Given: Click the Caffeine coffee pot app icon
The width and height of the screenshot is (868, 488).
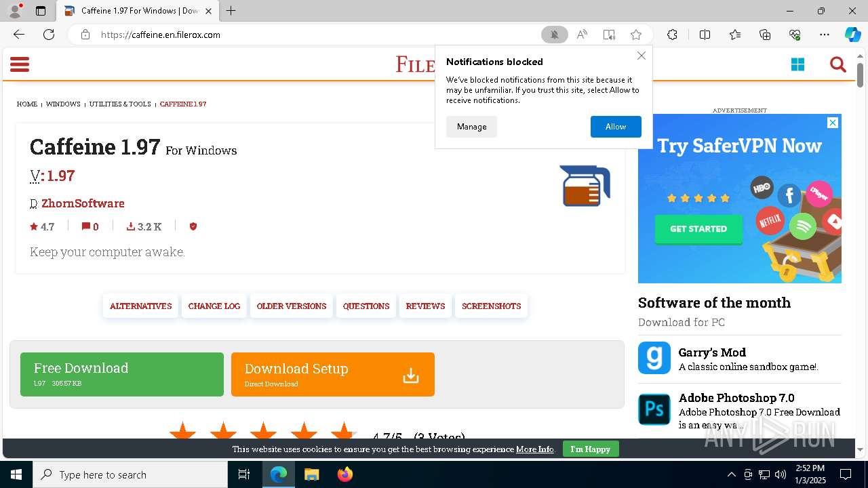Looking at the screenshot, I should [585, 186].
